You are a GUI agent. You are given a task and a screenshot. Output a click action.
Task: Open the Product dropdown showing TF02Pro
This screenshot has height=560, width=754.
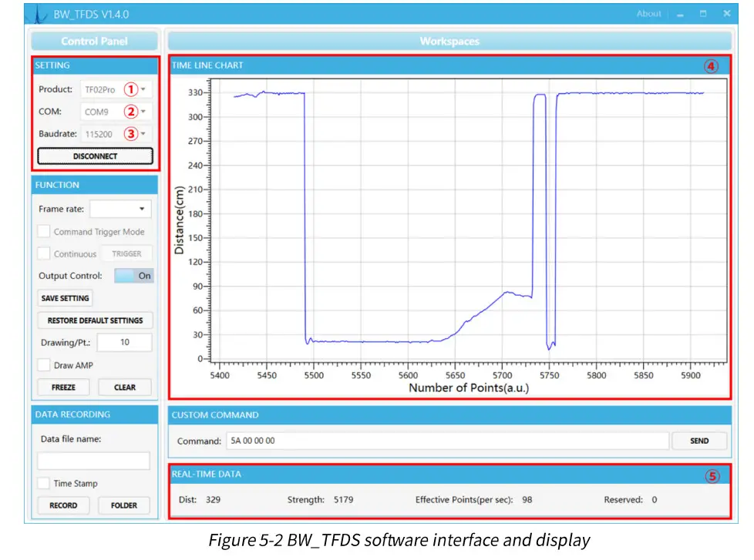tap(116, 89)
